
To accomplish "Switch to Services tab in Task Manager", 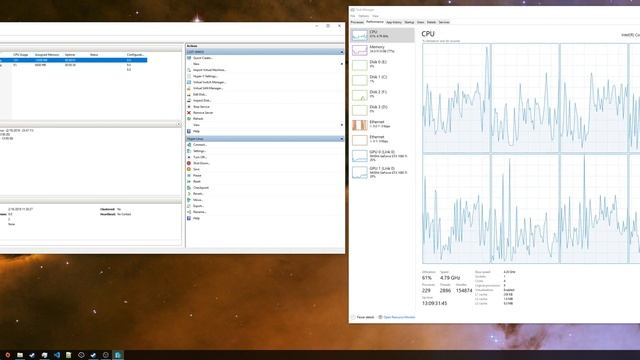I will [444, 22].
